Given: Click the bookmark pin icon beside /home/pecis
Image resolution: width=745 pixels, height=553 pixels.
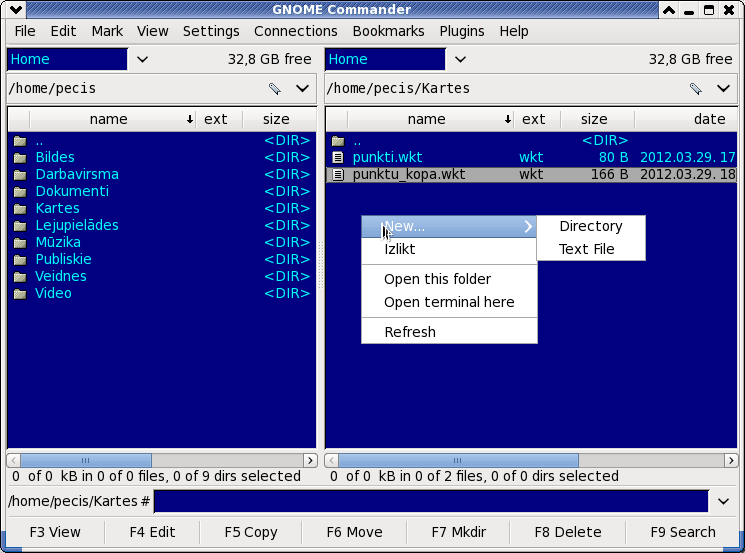Looking at the screenshot, I should (275, 88).
